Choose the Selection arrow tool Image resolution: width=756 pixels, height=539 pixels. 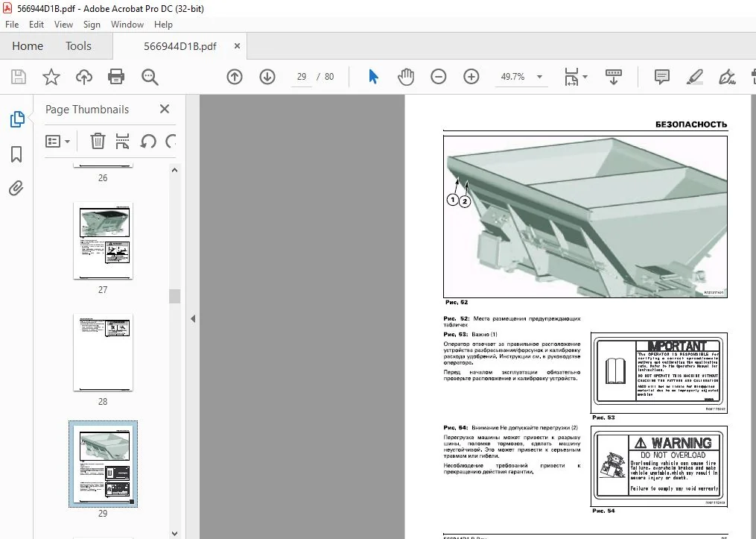click(x=373, y=77)
